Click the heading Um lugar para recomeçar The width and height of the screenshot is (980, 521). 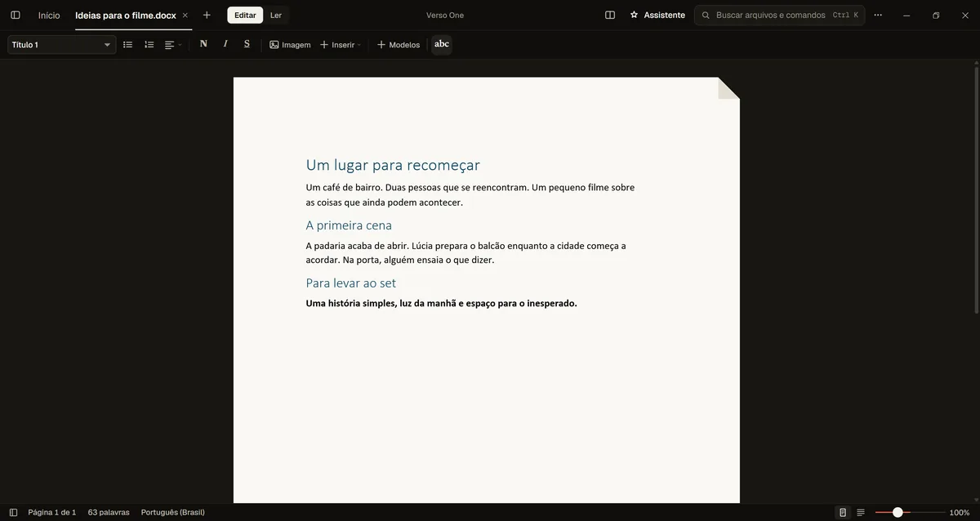393,165
